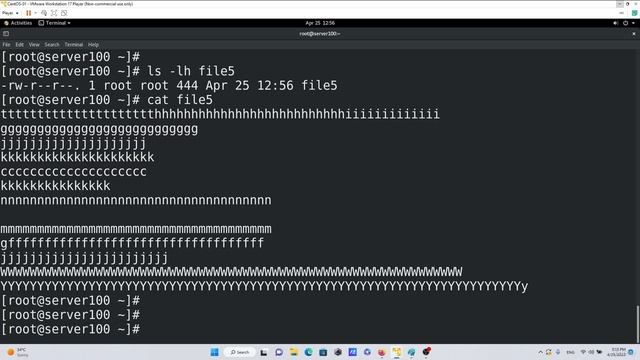Click the line of repeated g characters
This screenshot has height=360, width=640.
99,129
